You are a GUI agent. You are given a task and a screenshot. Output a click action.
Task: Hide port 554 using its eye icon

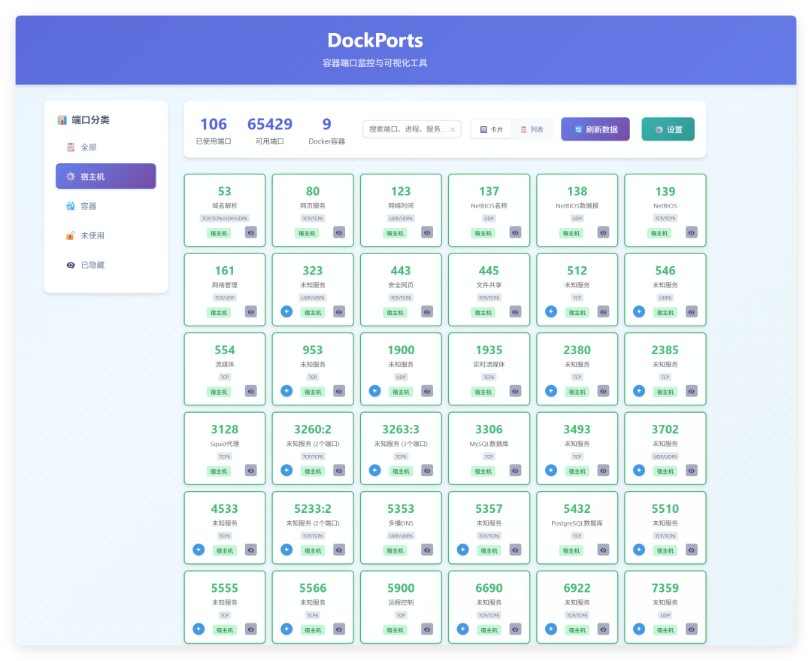tap(250, 391)
